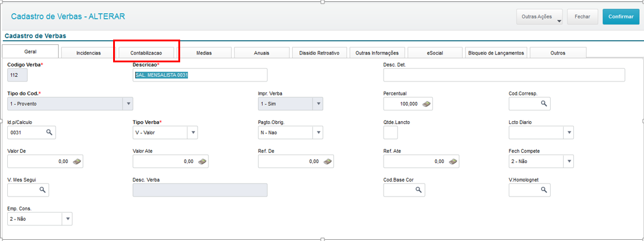Click the Id.p/Calculo value 0031

(x=15, y=132)
